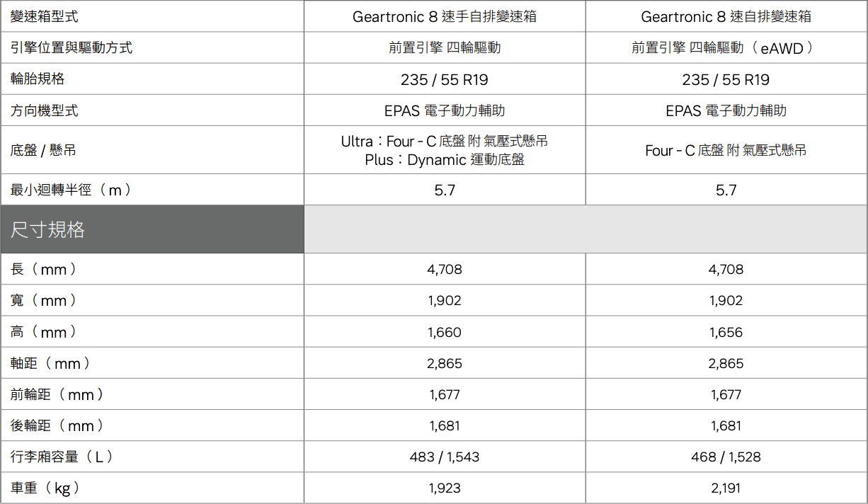Click the 車重（kg）row label
This screenshot has width=868, height=504.
tap(45, 488)
